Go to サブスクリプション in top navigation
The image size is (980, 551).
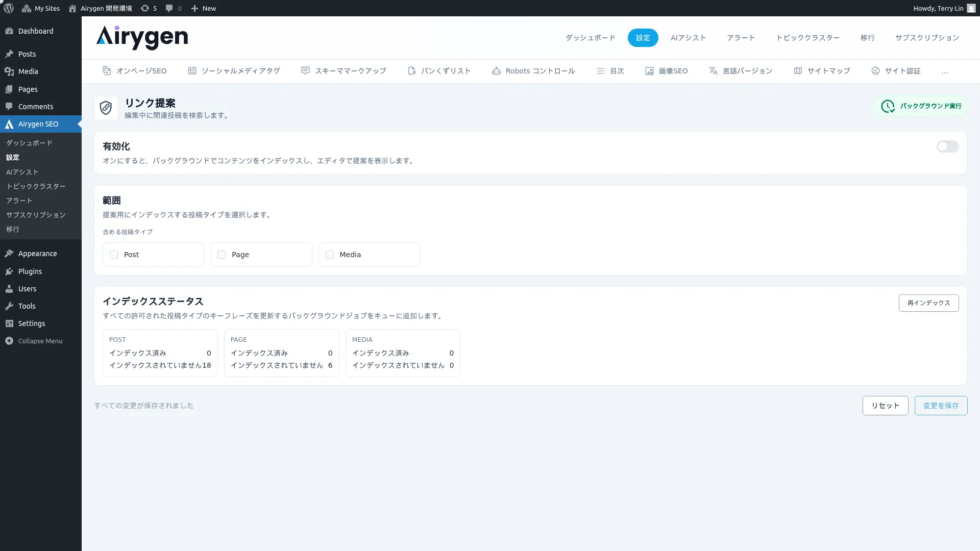[x=927, y=38]
